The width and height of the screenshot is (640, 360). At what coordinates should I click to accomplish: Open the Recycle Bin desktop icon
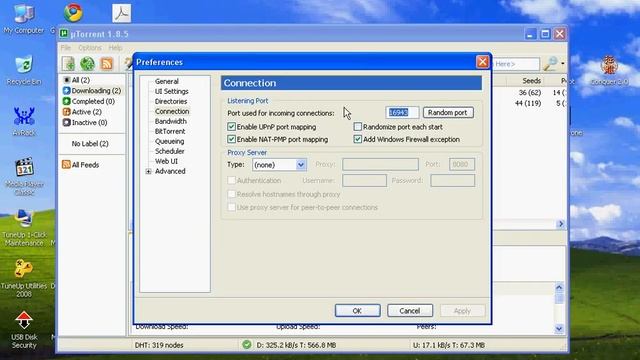24,70
